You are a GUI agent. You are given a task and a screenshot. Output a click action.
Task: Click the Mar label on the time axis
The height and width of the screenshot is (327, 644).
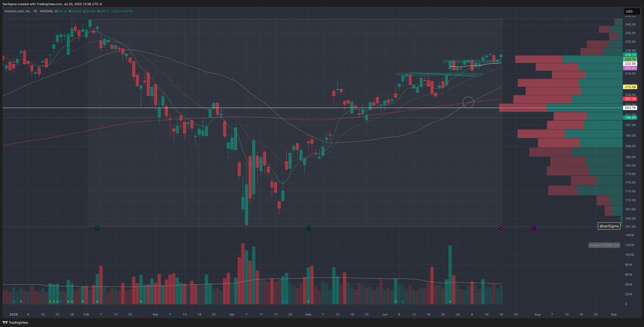coord(155,314)
